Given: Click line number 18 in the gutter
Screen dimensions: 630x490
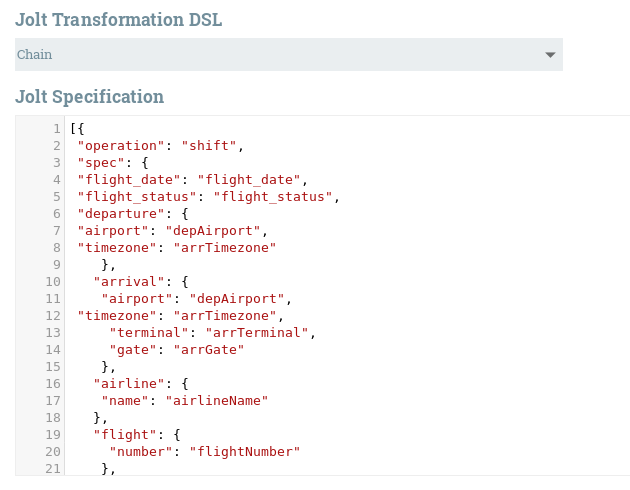Looking at the screenshot, I should [x=53, y=418].
